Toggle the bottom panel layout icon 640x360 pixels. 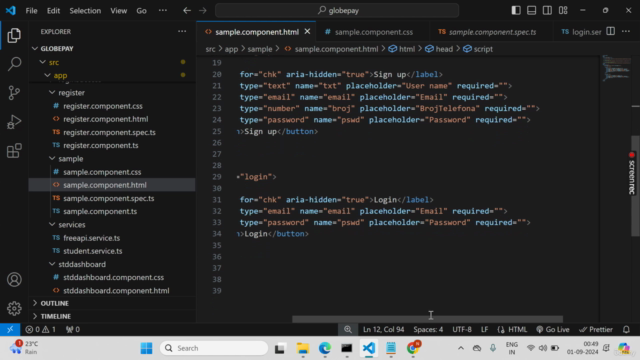point(531,11)
